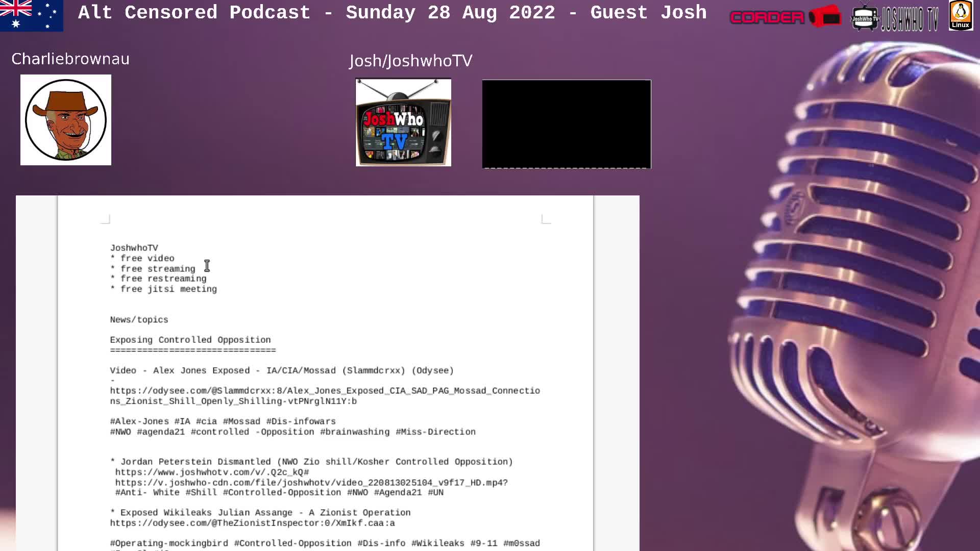Click the 'Jordan Peterstein Dismantled' line
Image resolution: width=980 pixels, height=551 pixels.
click(311, 462)
